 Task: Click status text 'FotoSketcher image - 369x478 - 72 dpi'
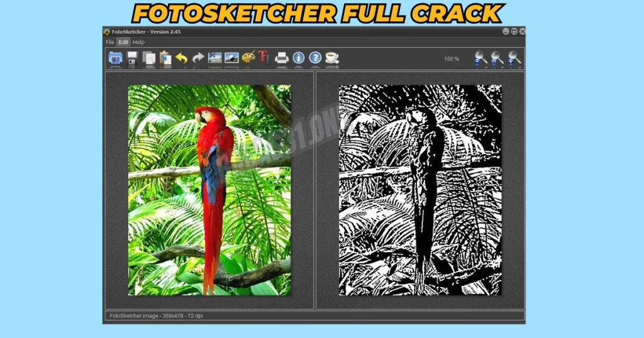[156, 316]
